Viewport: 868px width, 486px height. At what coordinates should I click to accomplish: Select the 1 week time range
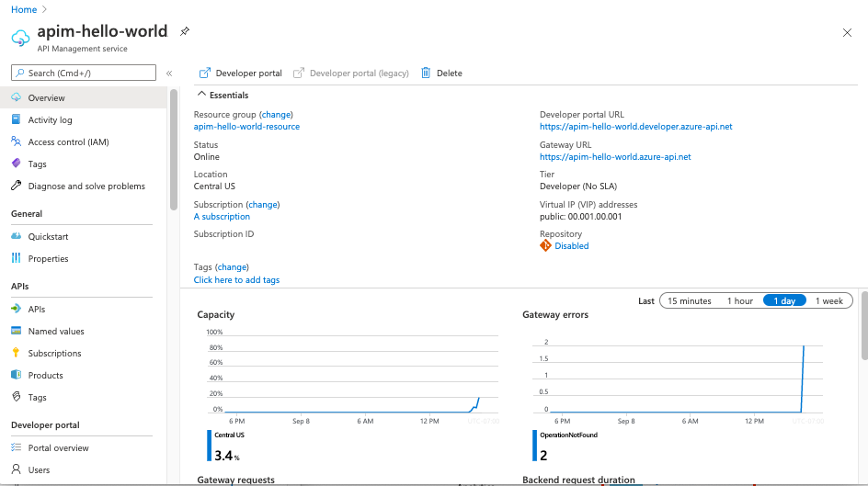pyautogui.click(x=828, y=300)
